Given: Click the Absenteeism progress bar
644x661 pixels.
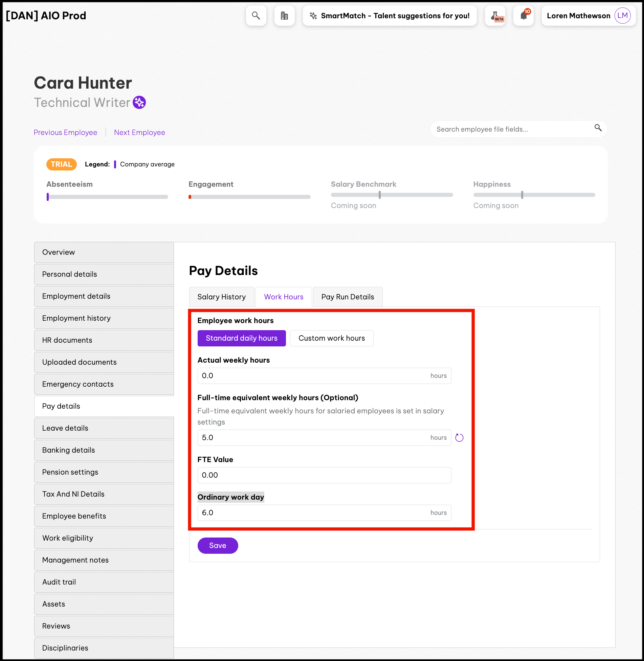Looking at the screenshot, I should 107,197.
